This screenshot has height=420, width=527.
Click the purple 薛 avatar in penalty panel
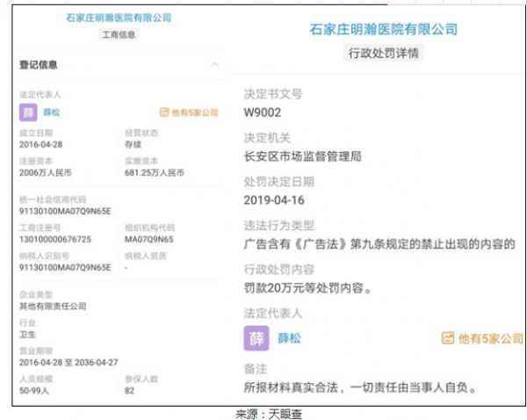pyautogui.click(x=256, y=338)
